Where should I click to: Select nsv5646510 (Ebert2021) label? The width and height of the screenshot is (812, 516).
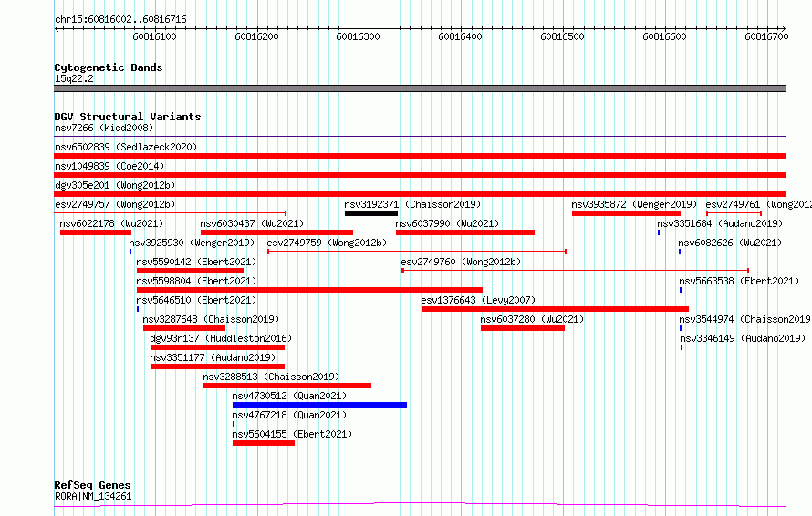pyautogui.click(x=196, y=300)
